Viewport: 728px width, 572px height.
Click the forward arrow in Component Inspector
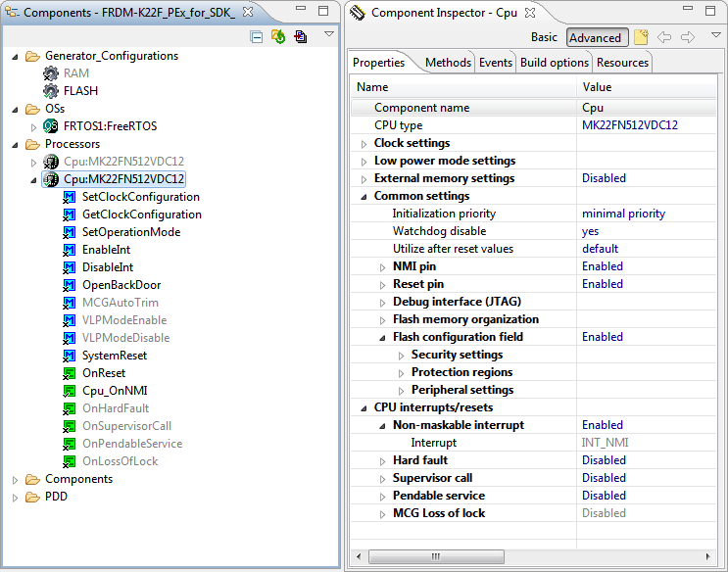point(688,37)
